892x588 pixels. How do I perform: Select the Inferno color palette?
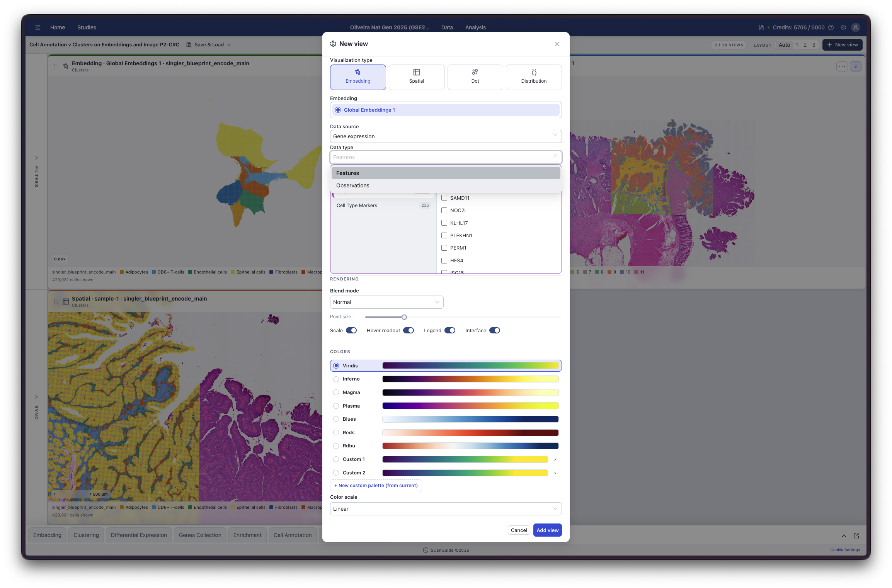[446, 379]
